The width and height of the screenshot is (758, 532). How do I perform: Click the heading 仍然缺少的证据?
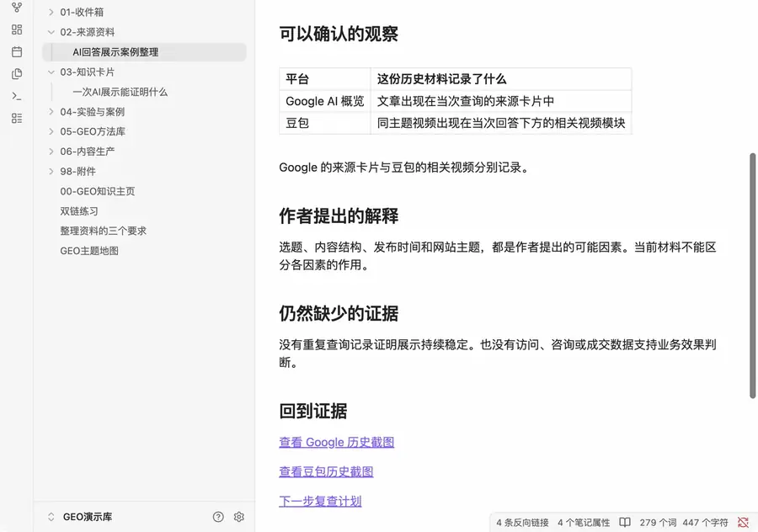coord(339,314)
